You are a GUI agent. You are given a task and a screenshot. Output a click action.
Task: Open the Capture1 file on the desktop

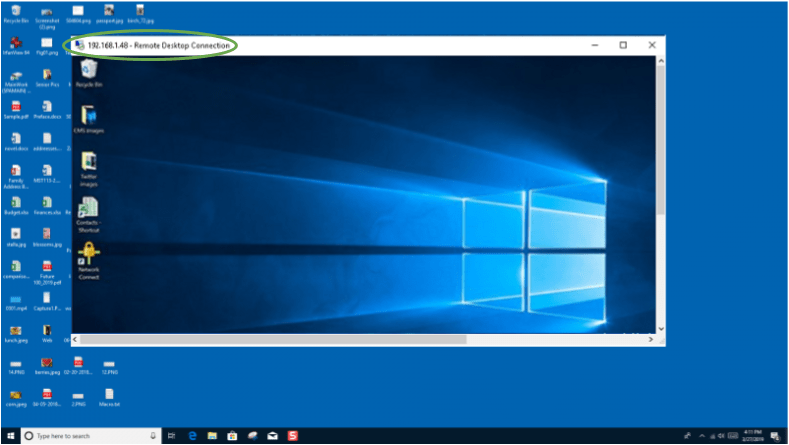[47, 302]
